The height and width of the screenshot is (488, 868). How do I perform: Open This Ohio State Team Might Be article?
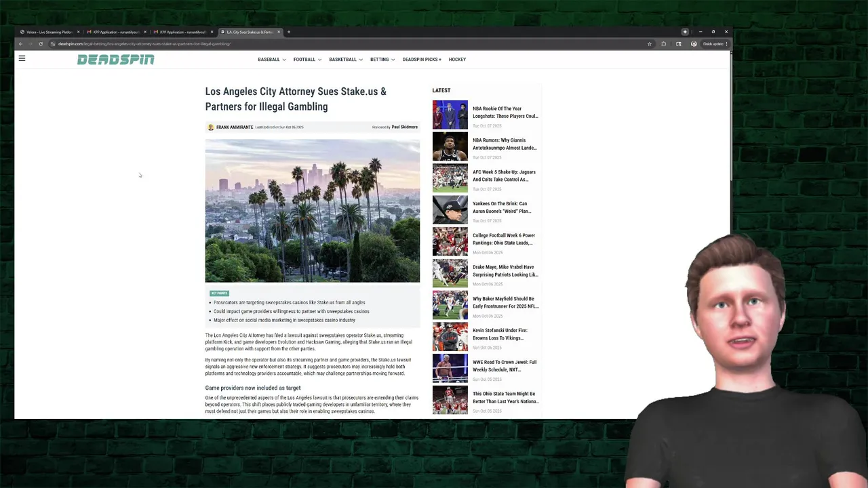coord(506,397)
